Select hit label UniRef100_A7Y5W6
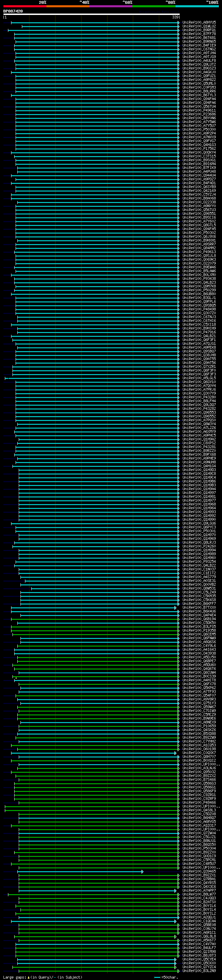Image resolution: width=222 pixels, height=980 pixels. tap(199, 122)
